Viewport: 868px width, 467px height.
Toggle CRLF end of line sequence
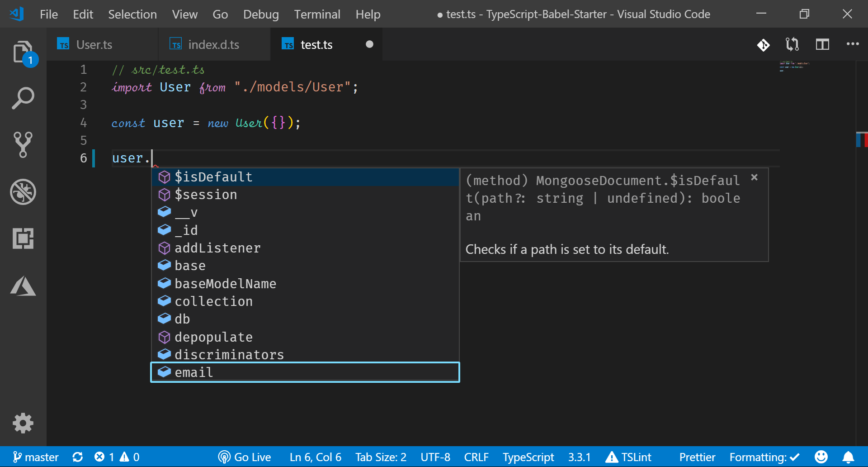(476, 457)
